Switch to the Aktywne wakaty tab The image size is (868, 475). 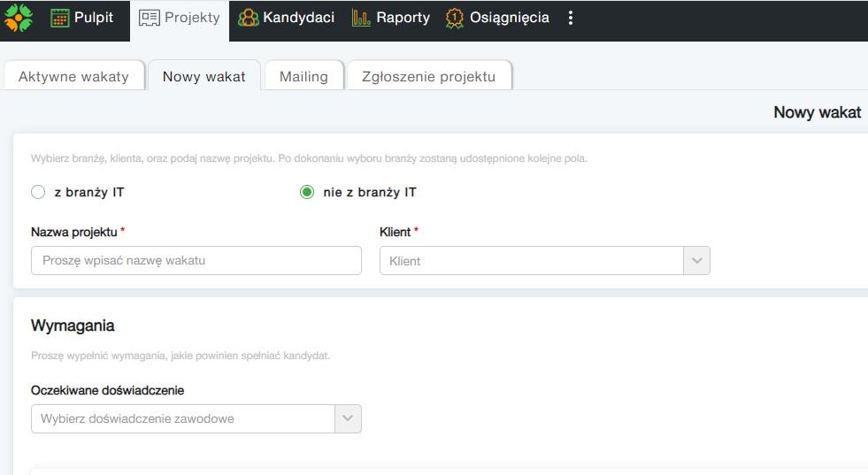[x=73, y=76]
